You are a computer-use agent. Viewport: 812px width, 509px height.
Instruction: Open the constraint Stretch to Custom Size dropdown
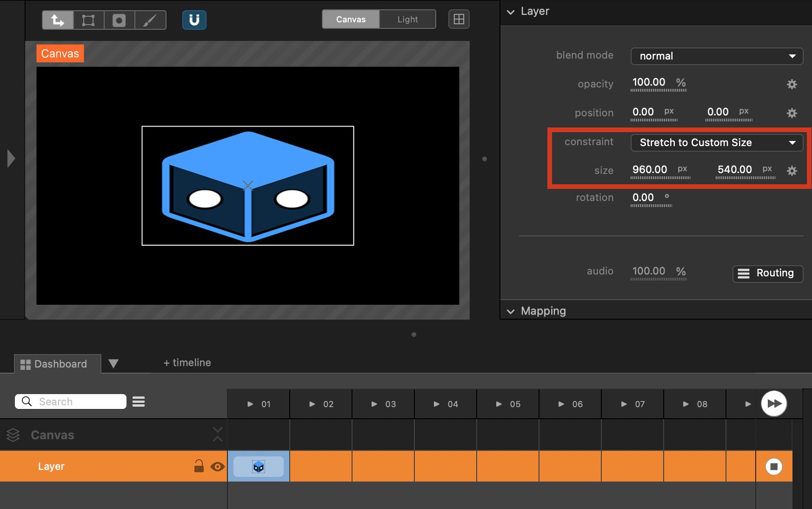coord(716,143)
